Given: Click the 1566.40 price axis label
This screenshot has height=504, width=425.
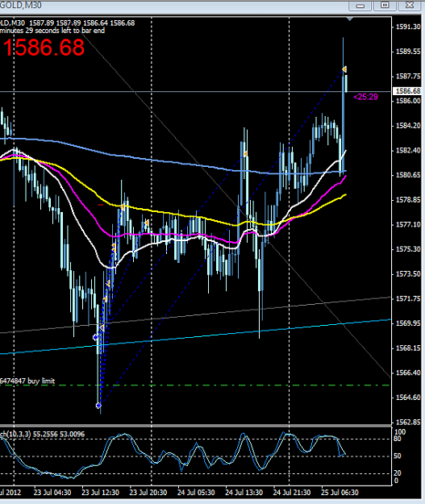Looking at the screenshot, I should 408,373.
